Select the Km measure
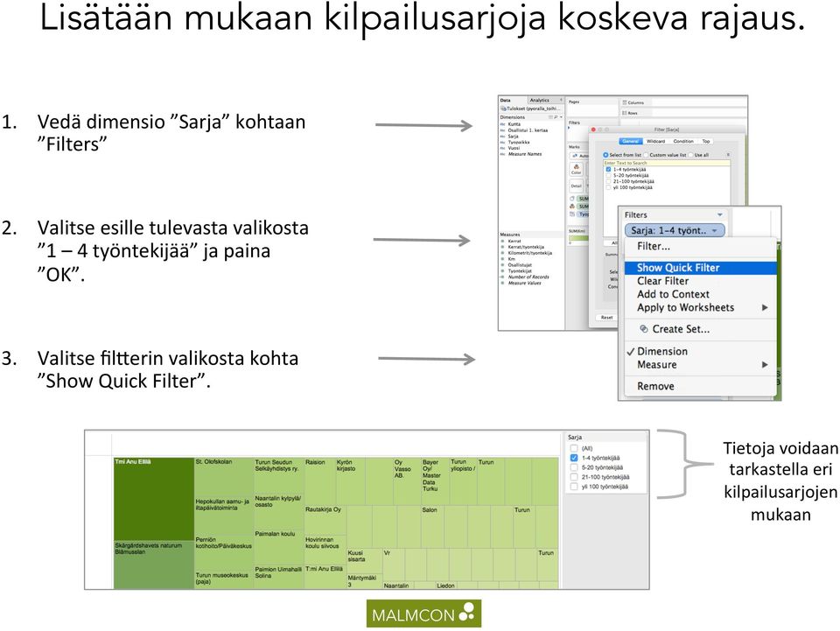Screen dimensions: 840x631 click(511, 259)
